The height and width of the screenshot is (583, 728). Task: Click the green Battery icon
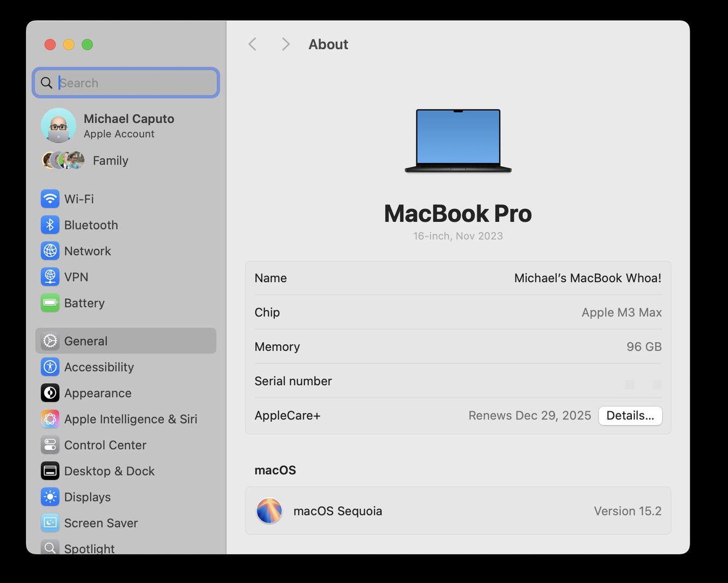(x=50, y=303)
